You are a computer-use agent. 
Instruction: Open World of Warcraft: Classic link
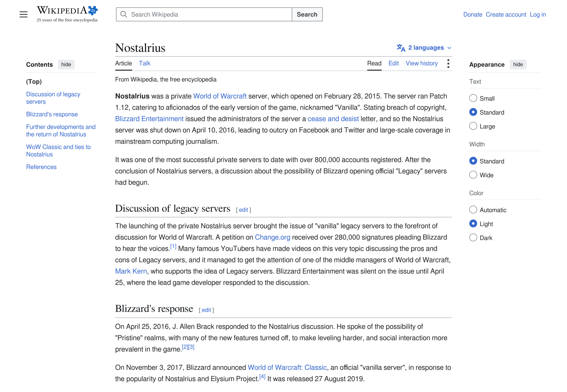287,367
